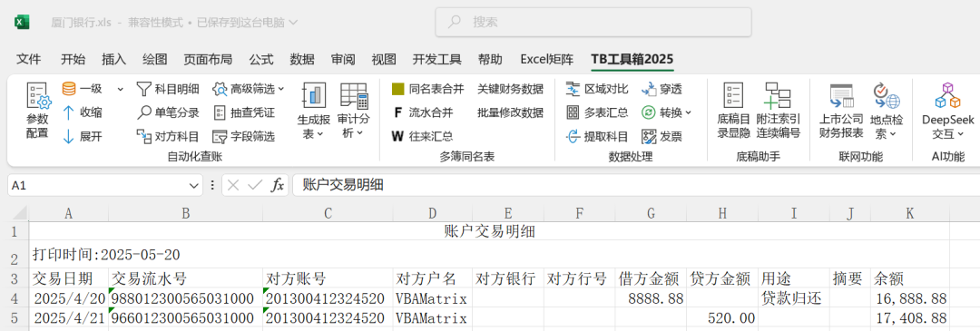This screenshot has width=980, height=331.
Task: Open the 文件 menu tab
Action: [29, 60]
